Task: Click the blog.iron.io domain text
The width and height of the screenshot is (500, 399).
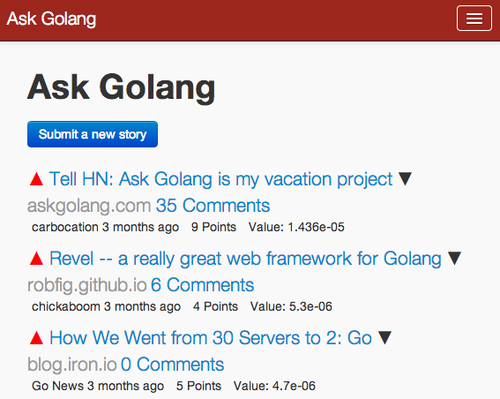Action: point(72,364)
